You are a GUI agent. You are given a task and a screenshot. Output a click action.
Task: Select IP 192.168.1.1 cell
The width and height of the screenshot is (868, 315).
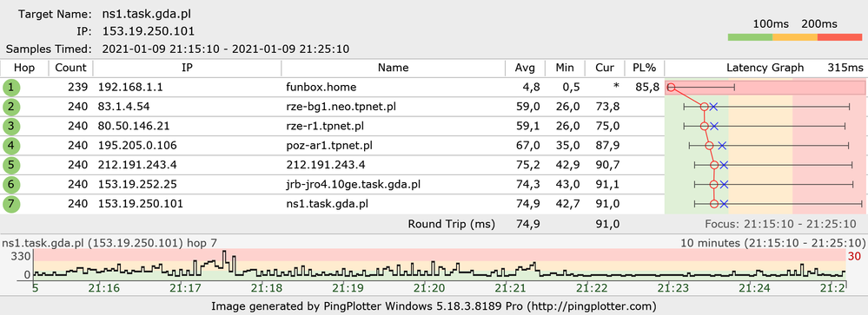point(130,88)
